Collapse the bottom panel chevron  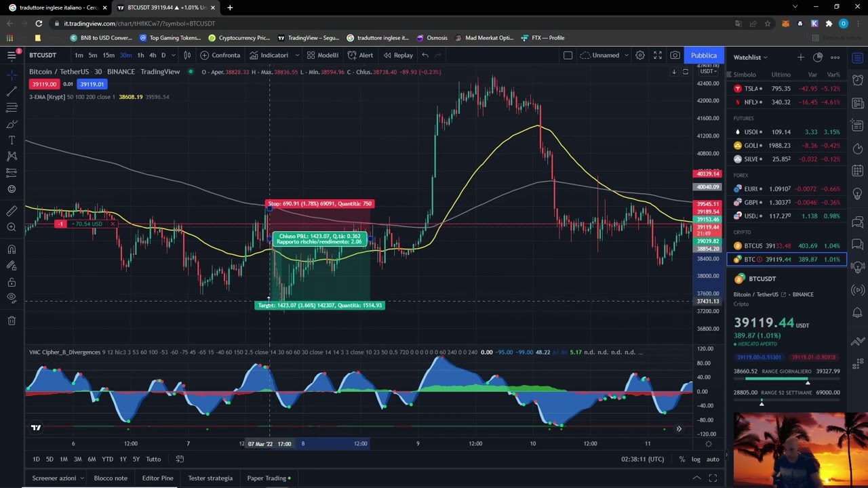pos(696,478)
